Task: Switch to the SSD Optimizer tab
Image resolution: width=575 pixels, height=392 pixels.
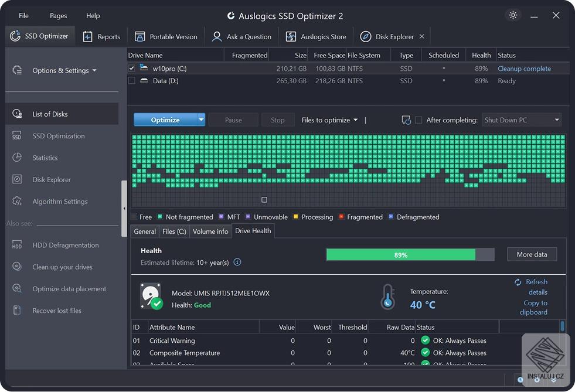Action: click(40, 36)
